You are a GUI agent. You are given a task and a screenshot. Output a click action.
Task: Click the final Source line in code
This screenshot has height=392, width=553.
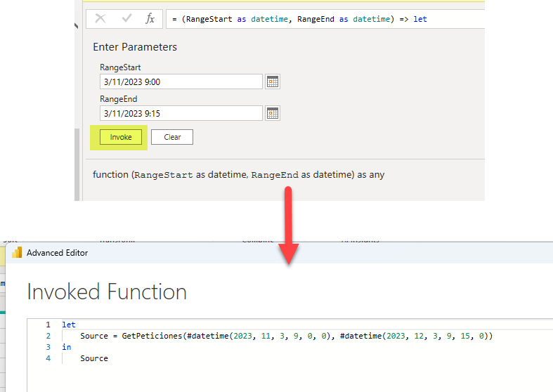[x=94, y=358]
